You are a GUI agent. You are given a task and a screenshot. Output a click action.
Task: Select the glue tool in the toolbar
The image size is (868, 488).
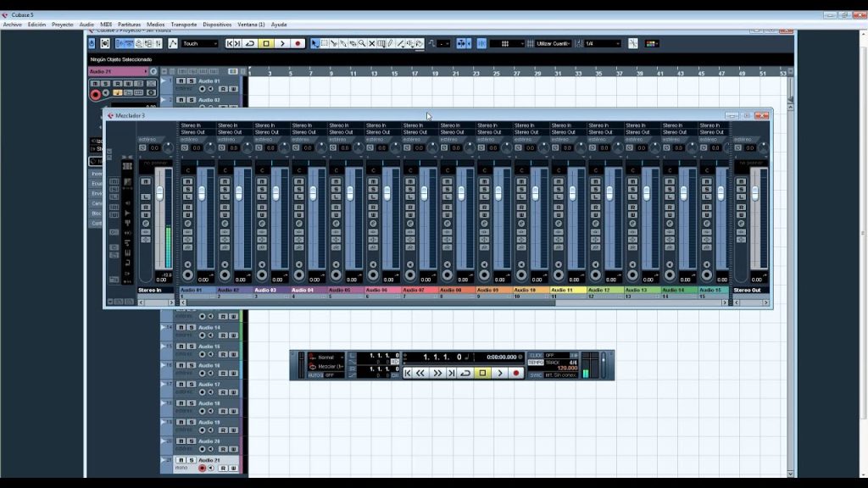click(344, 42)
